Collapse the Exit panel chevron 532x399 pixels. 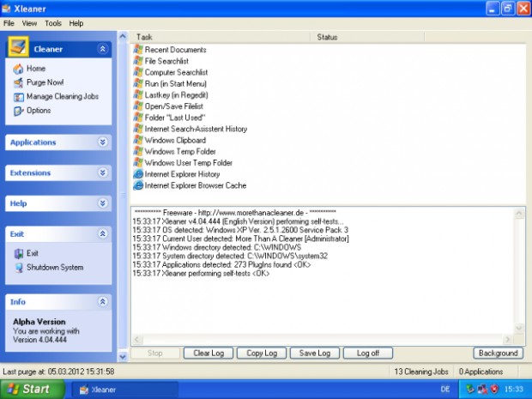(x=102, y=233)
